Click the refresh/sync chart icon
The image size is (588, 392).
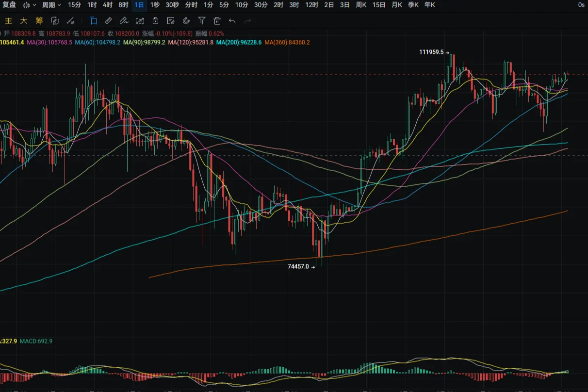point(55,21)
